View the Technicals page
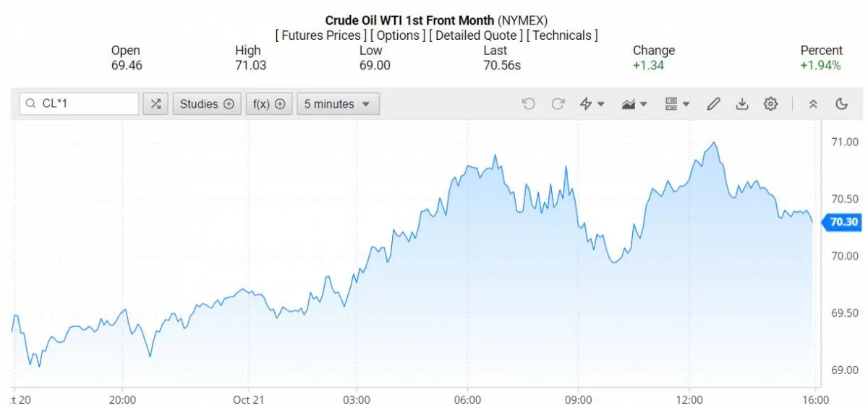 [x=561, y=35]
